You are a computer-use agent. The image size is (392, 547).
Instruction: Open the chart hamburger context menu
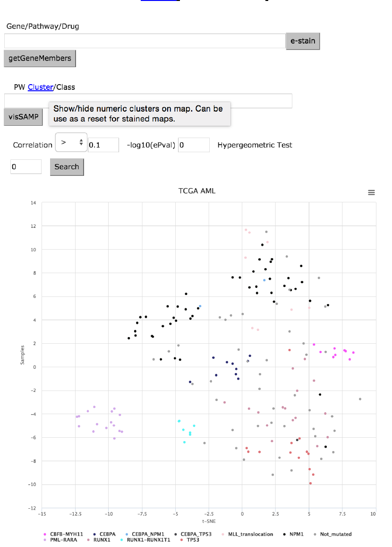[x=371, y=192]
